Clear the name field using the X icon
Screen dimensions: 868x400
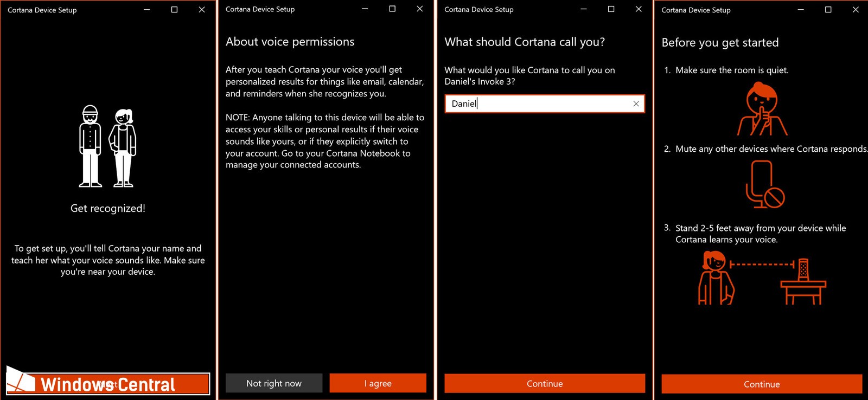[x=636, y=104]
